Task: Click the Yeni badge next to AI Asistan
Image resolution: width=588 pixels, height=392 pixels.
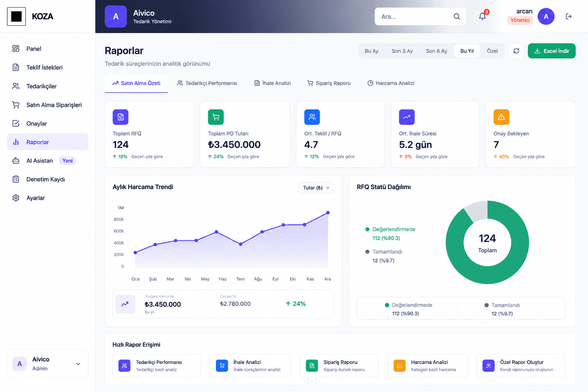Action: tap(67, 161)
